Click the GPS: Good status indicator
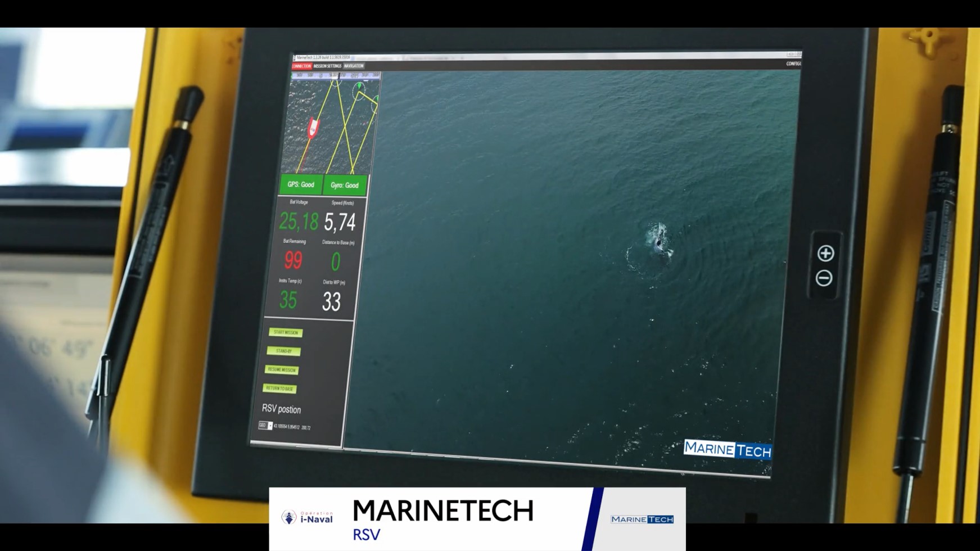The image size is (980, 551). pyautogui.click(x=301, y=184)
